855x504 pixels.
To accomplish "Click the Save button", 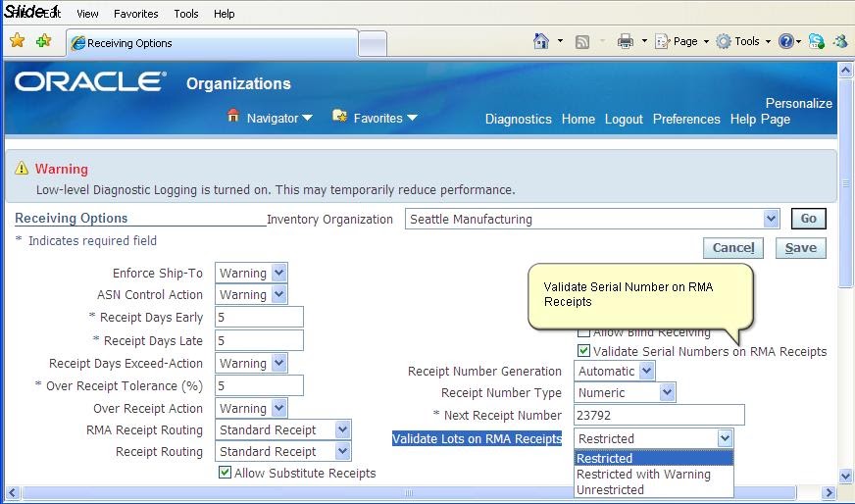I will pyautogui.click(x=800, y=248).
